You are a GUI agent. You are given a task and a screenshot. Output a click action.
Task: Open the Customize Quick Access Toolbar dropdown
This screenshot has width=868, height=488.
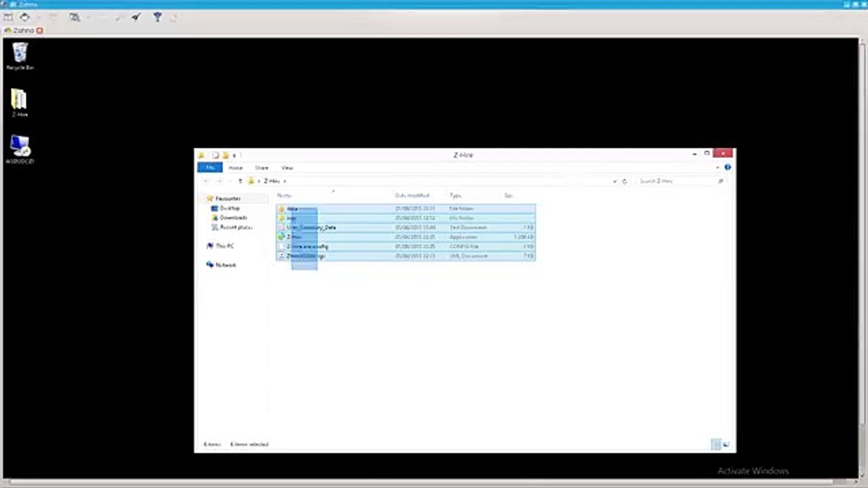tap(234, 155)
